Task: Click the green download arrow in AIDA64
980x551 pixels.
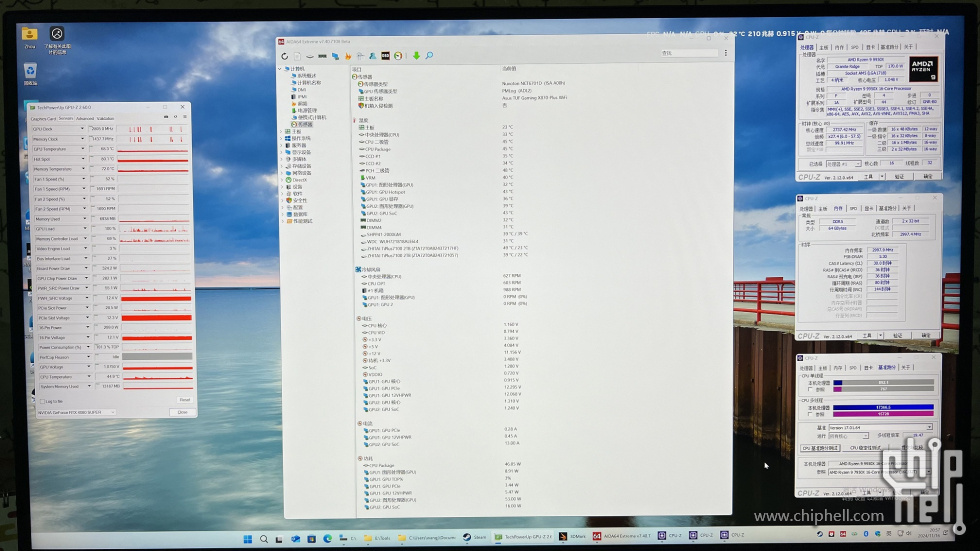Action: pyautogui.click(x=416, y=56)
